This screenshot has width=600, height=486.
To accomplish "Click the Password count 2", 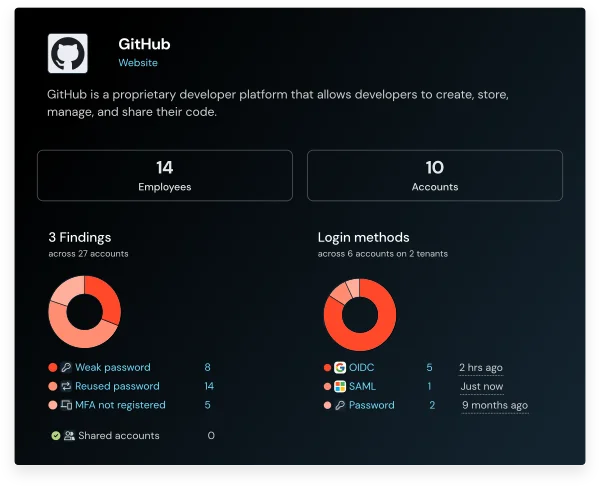I will [x=432, y=405].
